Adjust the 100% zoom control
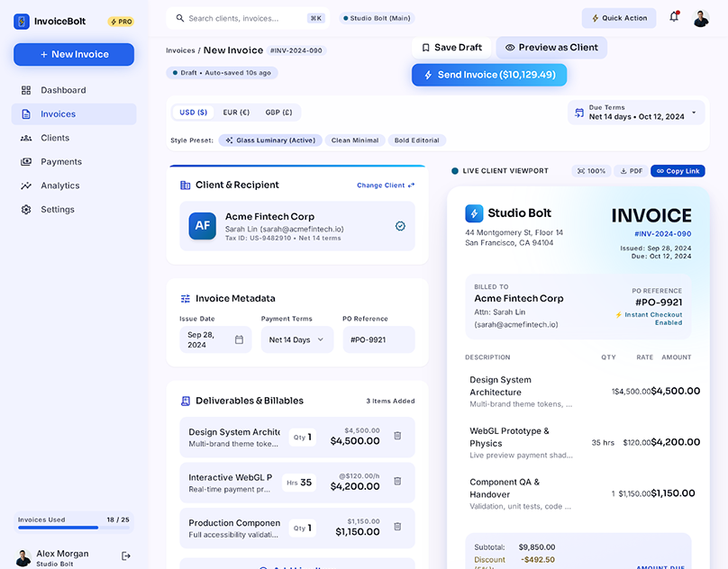Viewport: 728px width, 569px height. (591, 171)
